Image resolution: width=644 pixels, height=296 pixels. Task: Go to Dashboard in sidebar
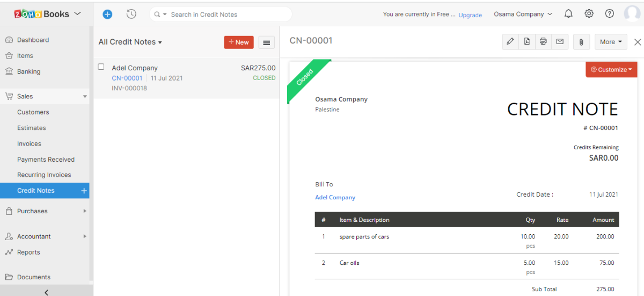[33, 40]
